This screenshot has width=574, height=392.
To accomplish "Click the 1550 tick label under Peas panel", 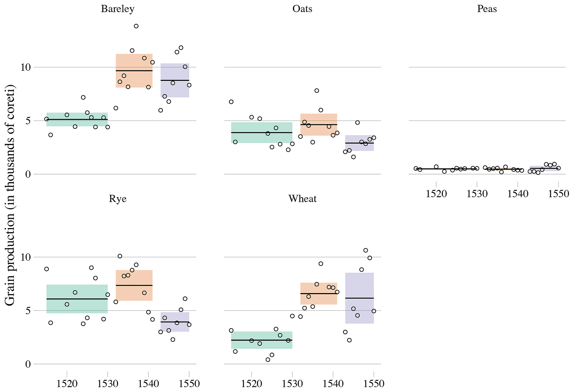I will (x=558, y=194).
